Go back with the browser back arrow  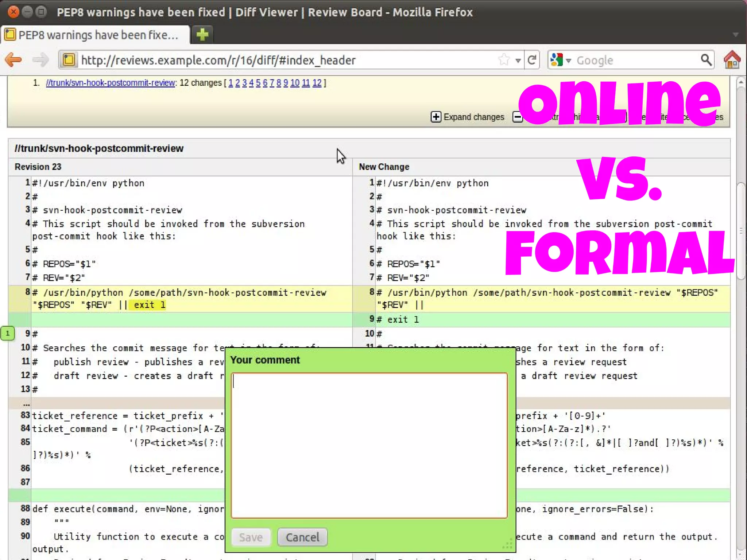[14, 60]
